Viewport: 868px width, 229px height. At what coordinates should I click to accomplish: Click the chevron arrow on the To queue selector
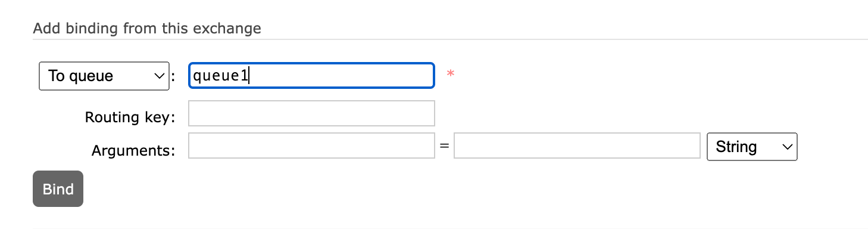(159, 76)
